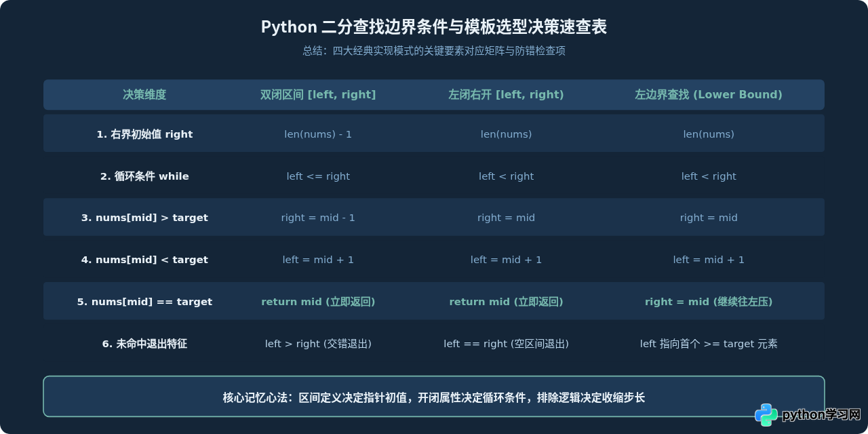This screenshot has height=434, width=868.
Task: Click the row label '3. nums[mid] > target'
Action: tap(144, 218)
